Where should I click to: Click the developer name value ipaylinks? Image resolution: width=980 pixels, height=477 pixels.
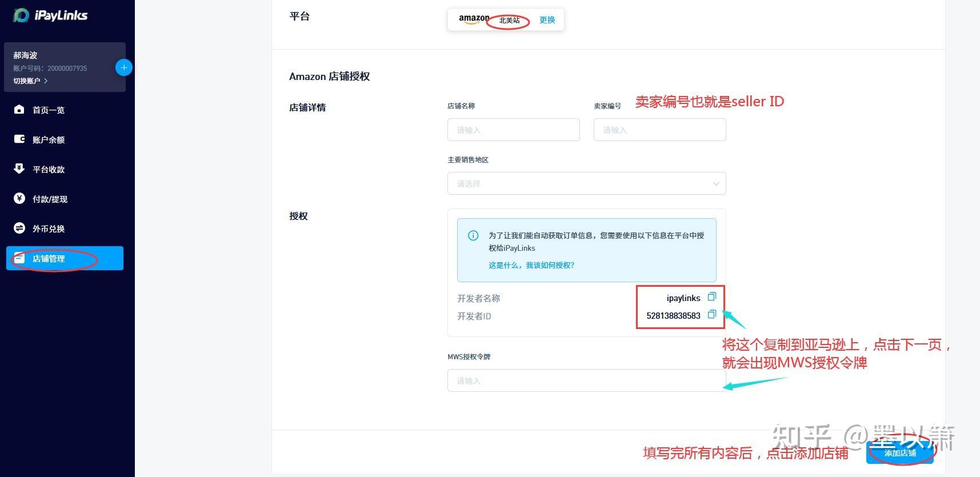(683, 298)
